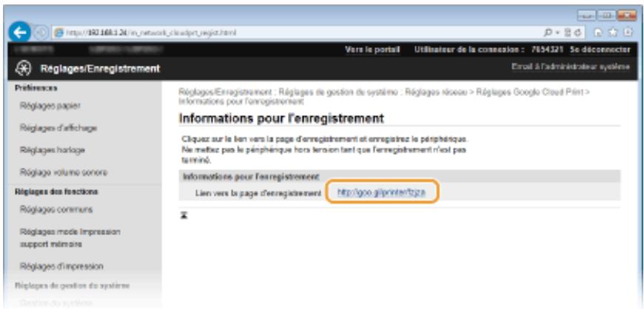
Task: Click the Préférences sidebar section heading
Action: (x=36, y=88)
